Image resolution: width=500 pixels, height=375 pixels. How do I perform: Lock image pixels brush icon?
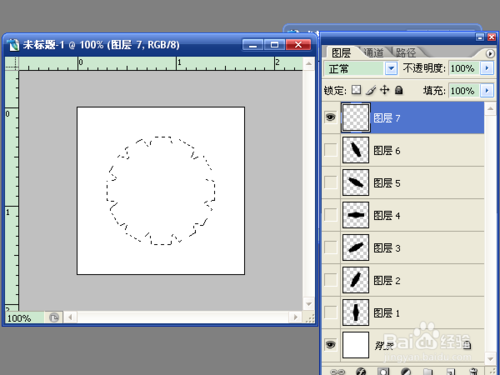click(371, 90)
